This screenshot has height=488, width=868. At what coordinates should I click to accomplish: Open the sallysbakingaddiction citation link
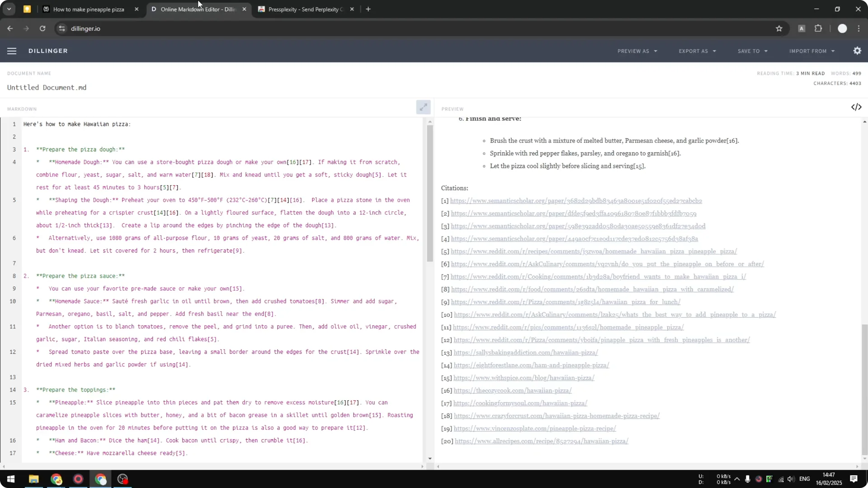(x=525, y=352)
